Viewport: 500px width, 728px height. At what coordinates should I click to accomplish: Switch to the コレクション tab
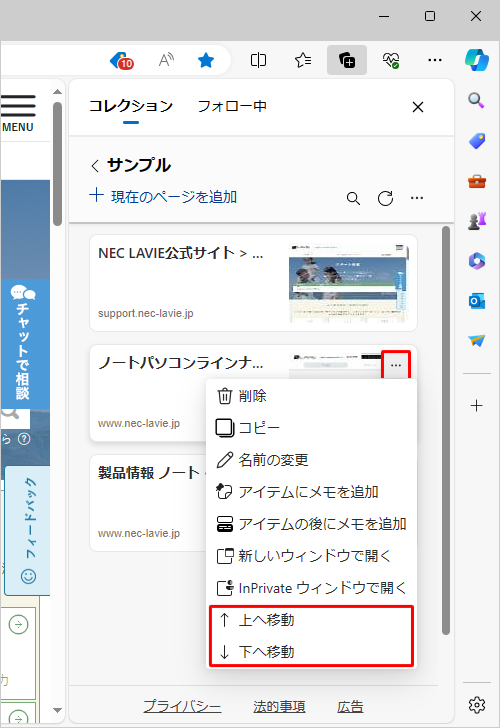pos(131,106)
